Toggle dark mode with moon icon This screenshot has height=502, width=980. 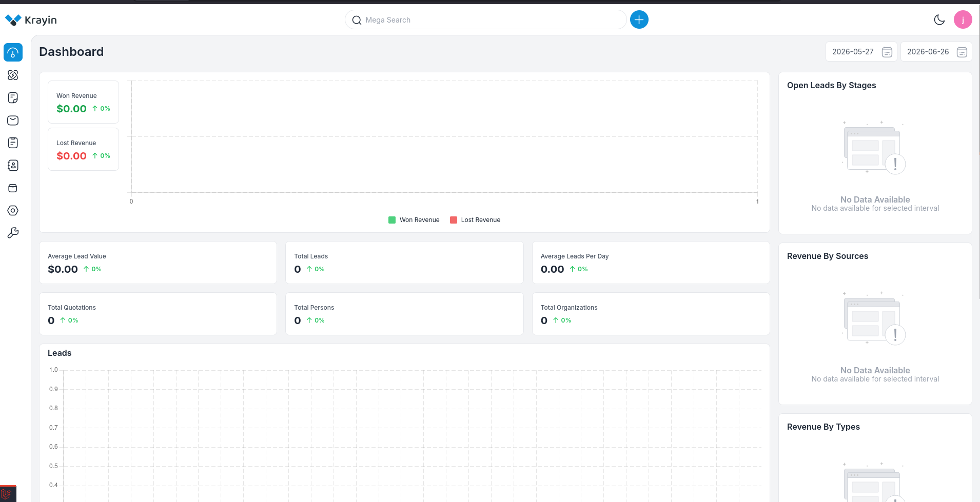pos(939,19)
